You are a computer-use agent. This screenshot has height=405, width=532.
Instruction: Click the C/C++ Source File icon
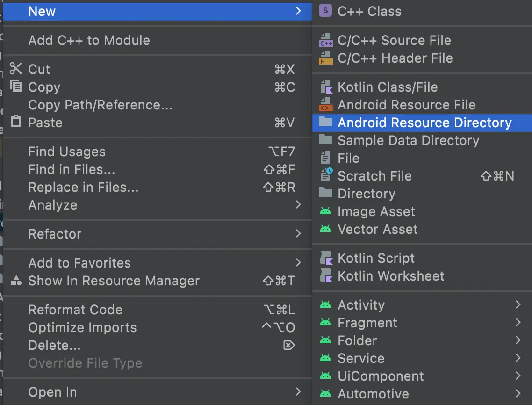point(325,41)
